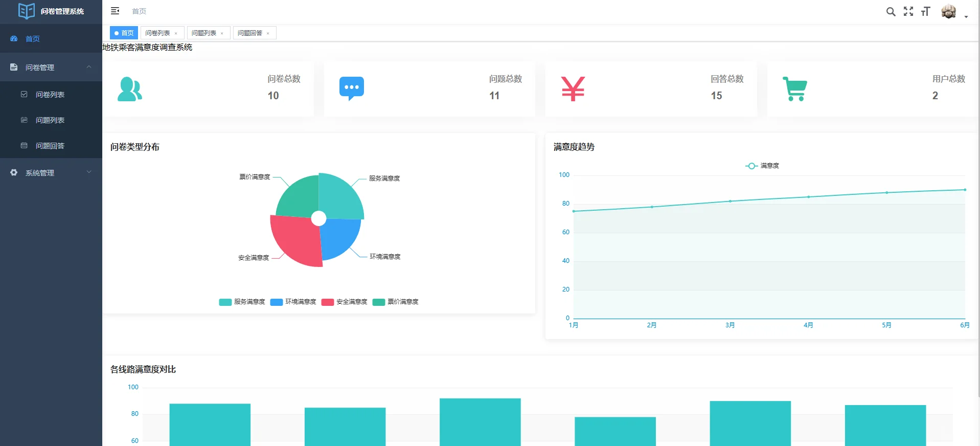Select the 系统管理 sidebar menu
This screenshot has height=446, width=980.
[51, 173]
